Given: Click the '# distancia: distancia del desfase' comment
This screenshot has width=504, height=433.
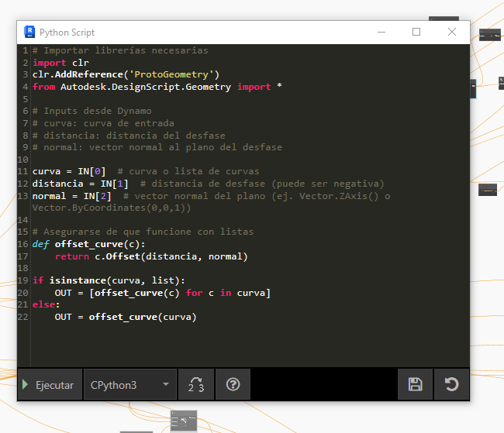Looking at the screenshot, I should [x=129, y=136].
